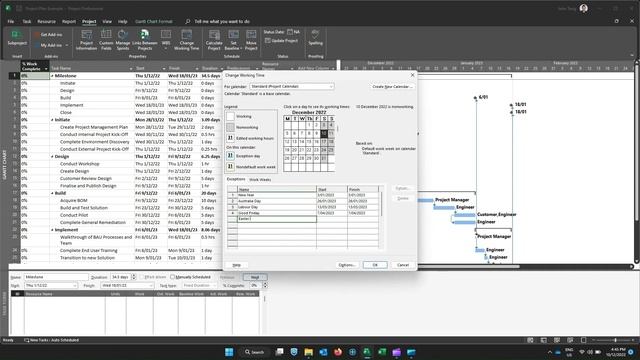
Task: Switch to the Work Weeks tab
Action: coord(260,180)
